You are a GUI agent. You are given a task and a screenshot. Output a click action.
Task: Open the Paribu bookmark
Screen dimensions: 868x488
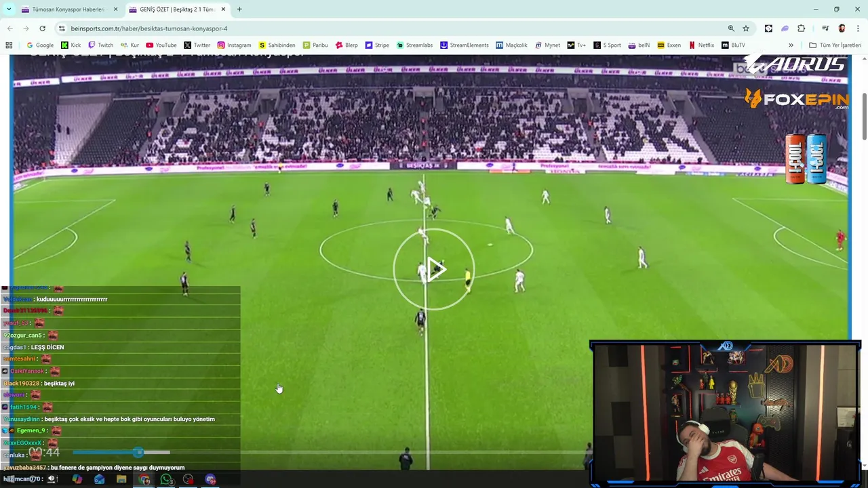coord(315,45)
